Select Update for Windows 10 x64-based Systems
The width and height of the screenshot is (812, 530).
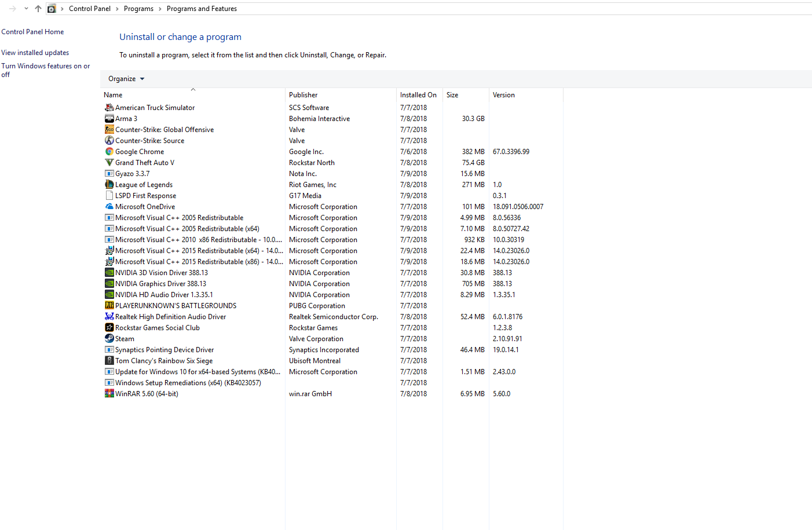[198, 372]
